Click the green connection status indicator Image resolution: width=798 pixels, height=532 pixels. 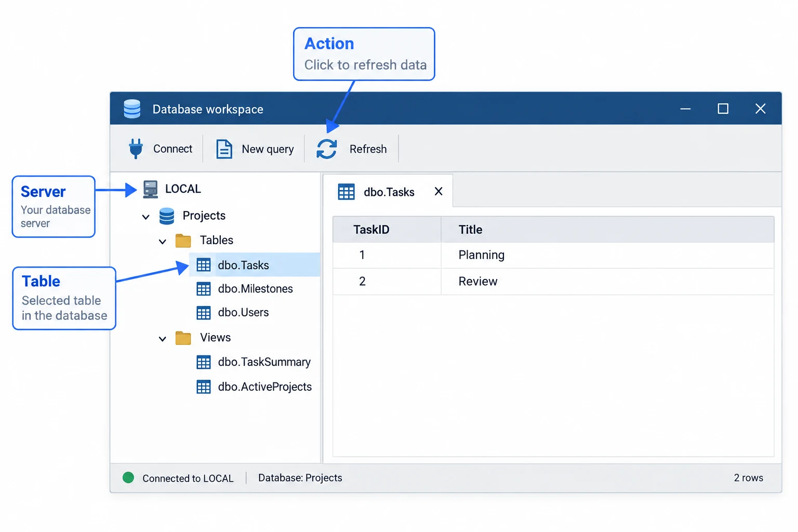(128, 477)
